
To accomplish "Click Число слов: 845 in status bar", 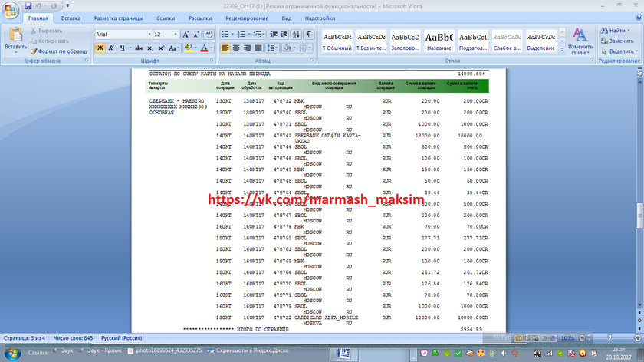I will point(73,337).
